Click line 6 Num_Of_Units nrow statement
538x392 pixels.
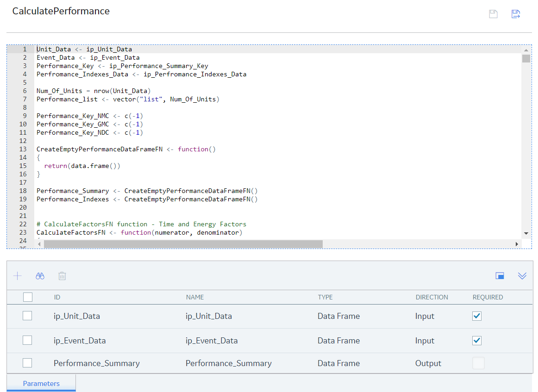94,91
